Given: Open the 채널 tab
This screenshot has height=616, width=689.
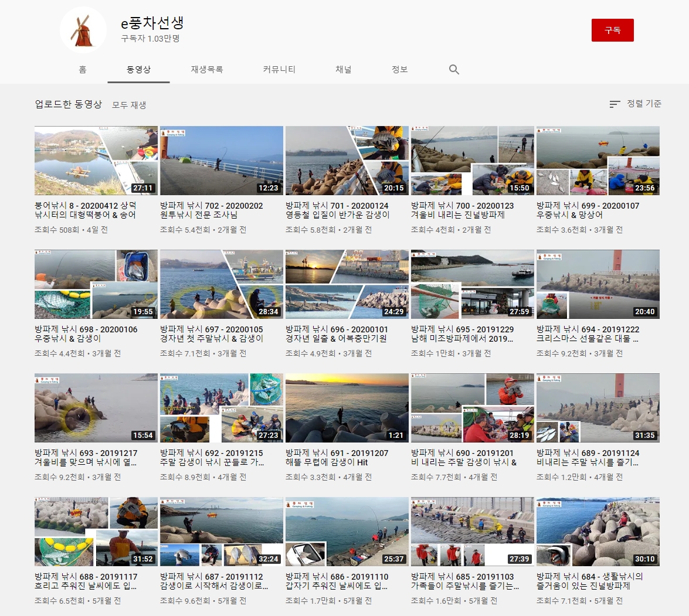Looking at the screenshot, I should tap(343, 69).
